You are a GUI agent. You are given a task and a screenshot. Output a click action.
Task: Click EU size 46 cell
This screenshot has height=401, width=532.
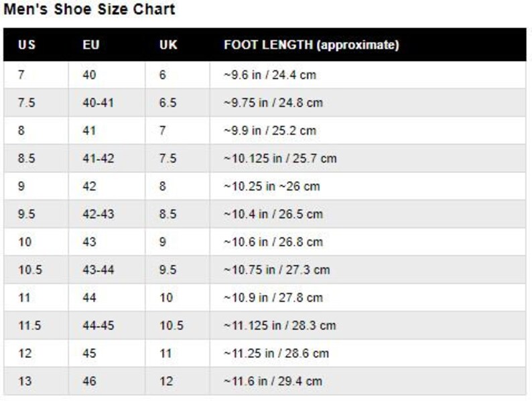click(107, 382)
